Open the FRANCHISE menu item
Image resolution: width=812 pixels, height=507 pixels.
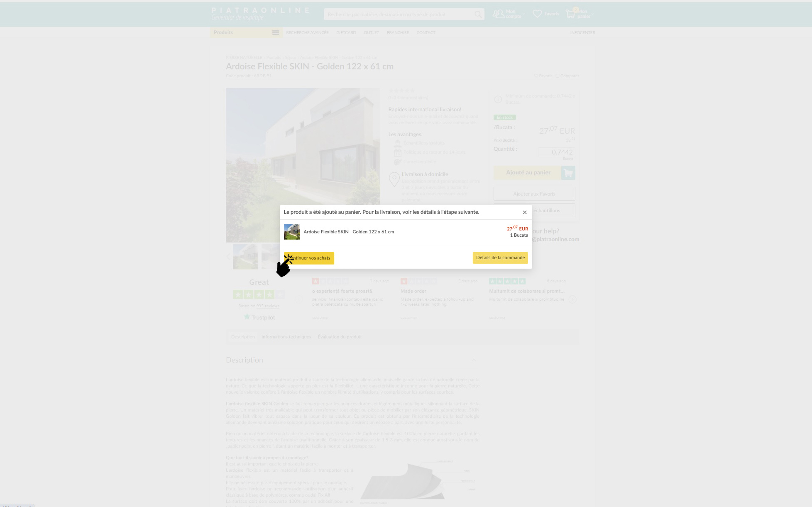tap(398, 33)
